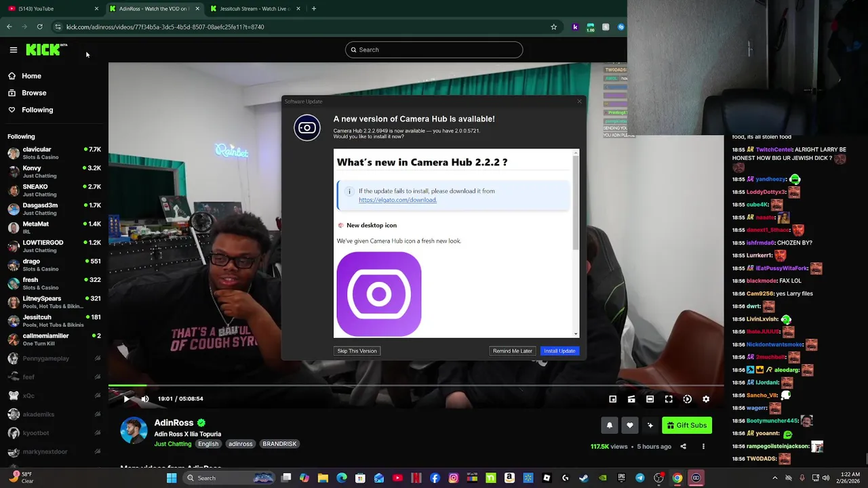Click the Kick browser extension icon
The height and width of the screenshot is (488, 868).
click(x=575, y=27)
